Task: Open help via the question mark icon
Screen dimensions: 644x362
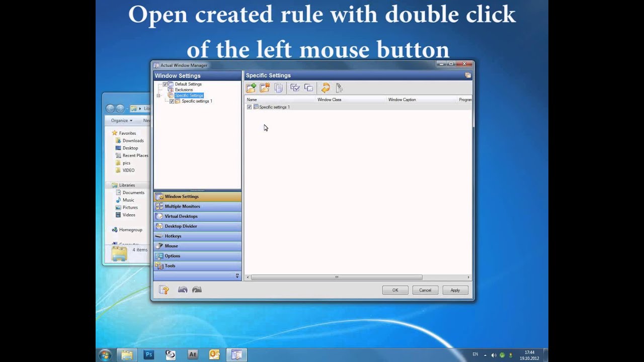Action: click(164, 290)
